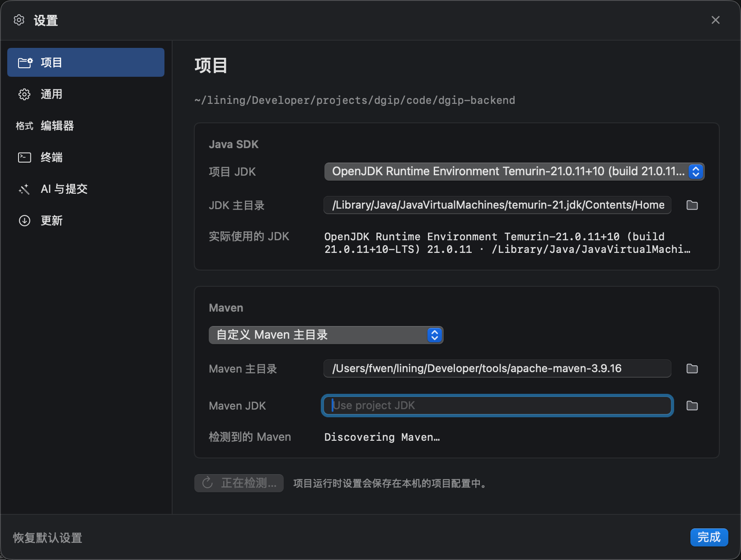Click the 正在检测... button
The image size is (741, 560).
click(239, 483)
